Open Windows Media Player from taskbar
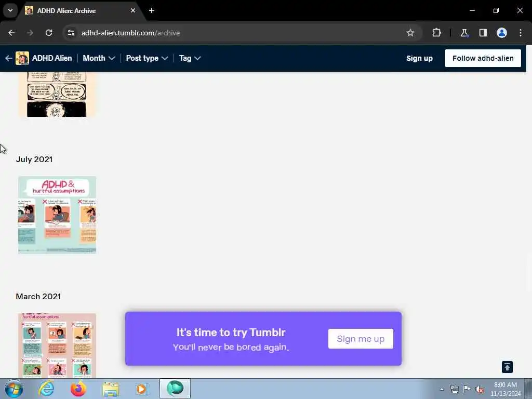The height and width of the screenshot is (399, 532). point(142,389)
